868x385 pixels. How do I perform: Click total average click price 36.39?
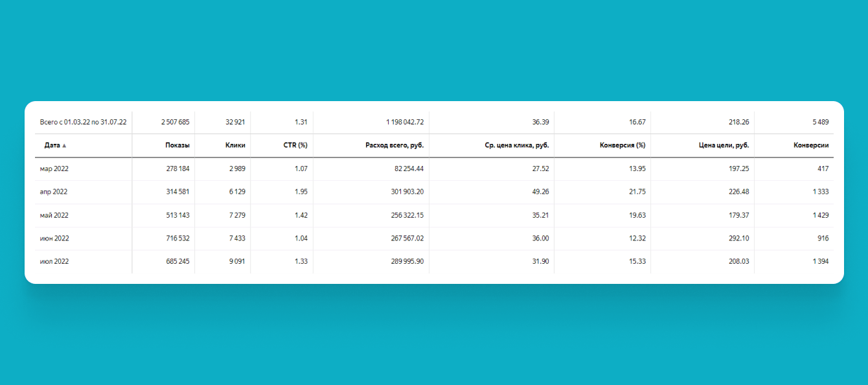click(x=541, y=122)
